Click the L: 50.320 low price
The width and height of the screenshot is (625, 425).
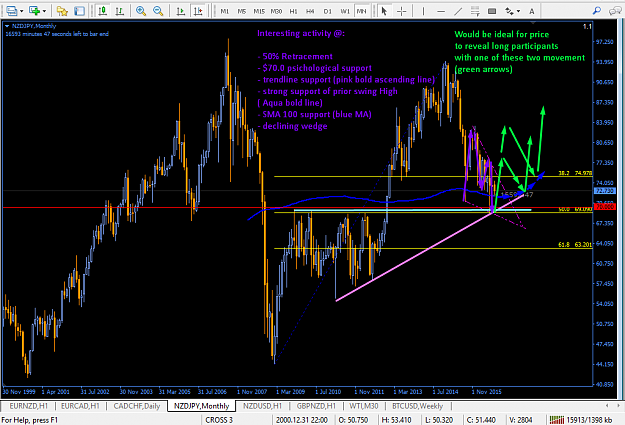pos(439,420)
